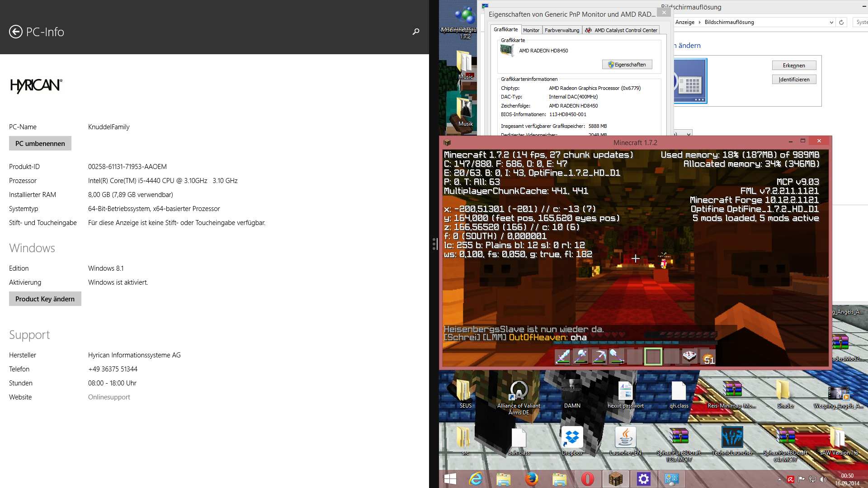Open the sAW Version 1.3 folder

[x=839, y=441]
